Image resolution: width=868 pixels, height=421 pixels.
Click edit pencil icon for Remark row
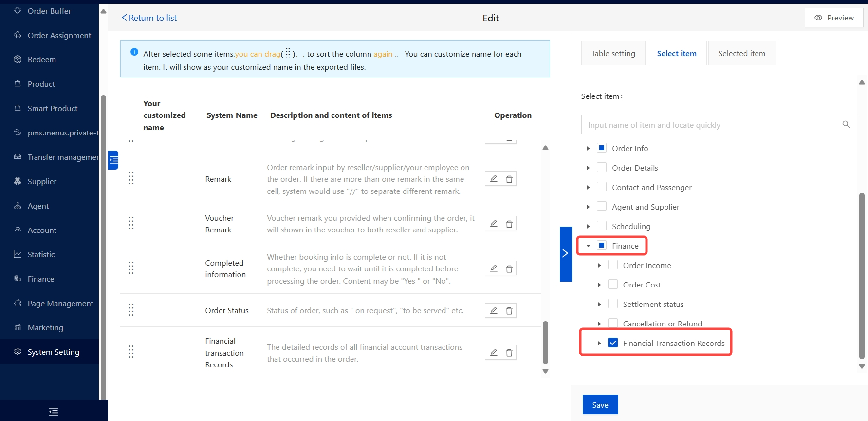tap(493, 179)
